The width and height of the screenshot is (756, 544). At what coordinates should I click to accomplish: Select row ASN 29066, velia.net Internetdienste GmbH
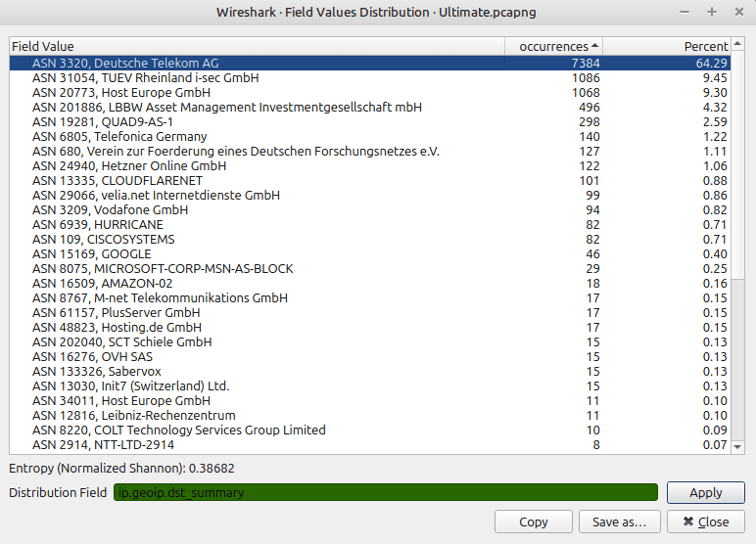[370, 195]
